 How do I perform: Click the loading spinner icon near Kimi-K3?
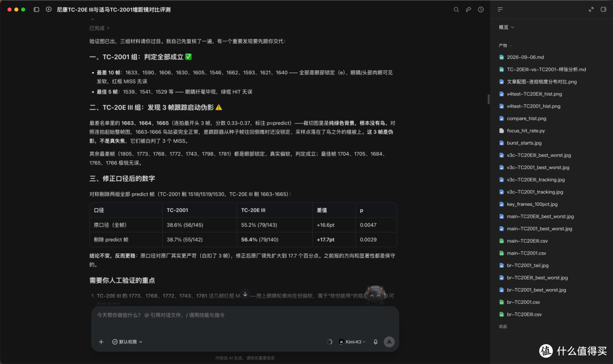[330, 342]
